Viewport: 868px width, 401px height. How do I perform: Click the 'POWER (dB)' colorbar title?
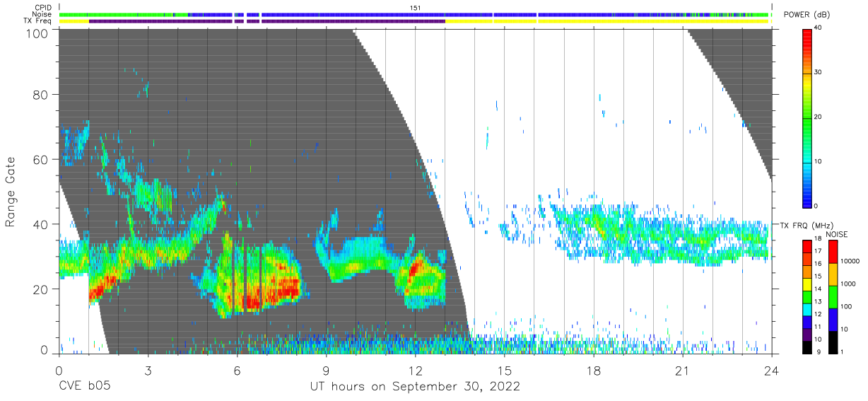[x=807, y=15]
